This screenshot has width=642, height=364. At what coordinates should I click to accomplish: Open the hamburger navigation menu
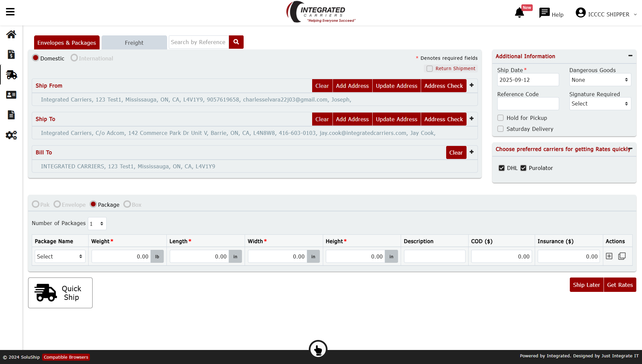click(10, 12)
